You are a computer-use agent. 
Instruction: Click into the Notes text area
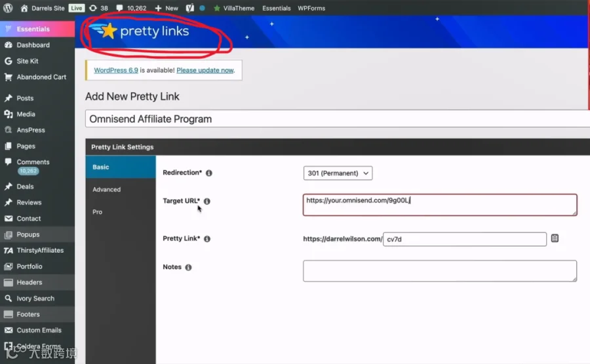pos(440,271)
